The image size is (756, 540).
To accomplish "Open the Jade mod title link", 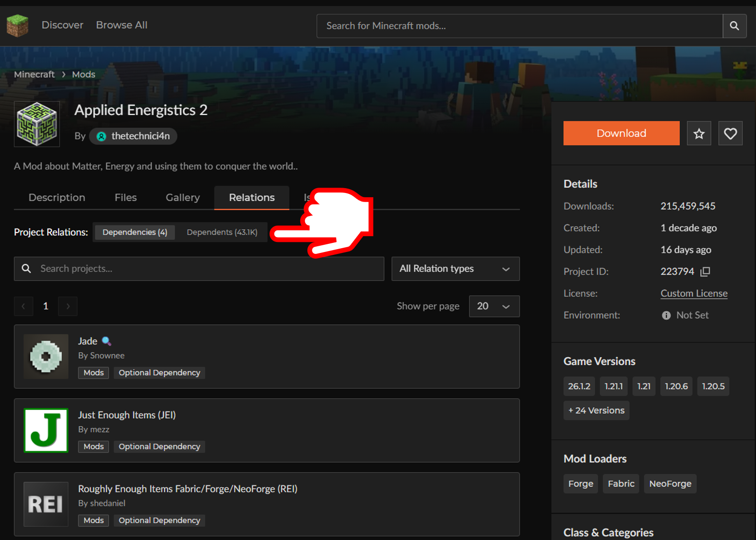I will [x=88, y=341].
